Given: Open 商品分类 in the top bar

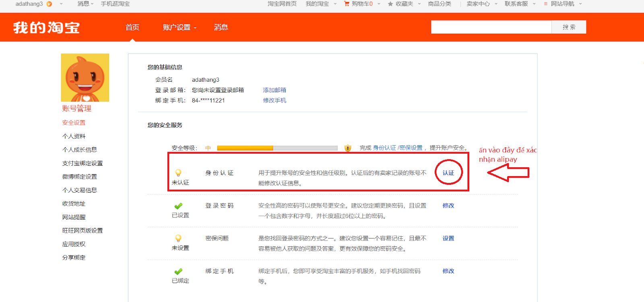Looking at the screenshot, I should coord(440,4).
